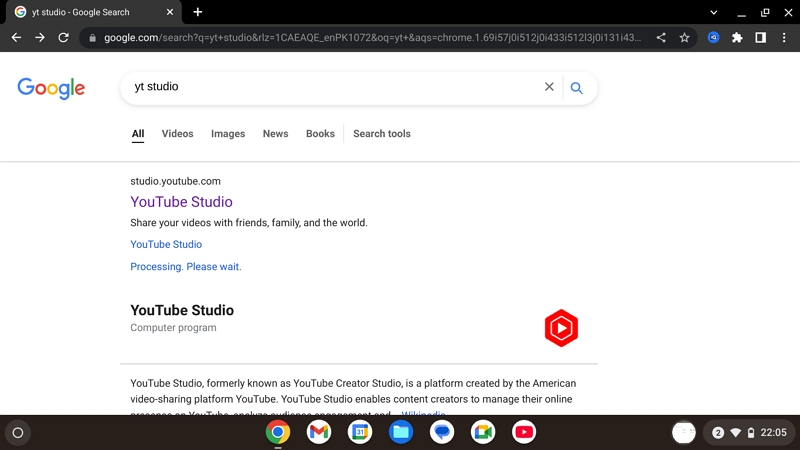This screenshot has width=800, height=450.
Task: Open the purple YouTube Studio result title
Action: click(181, 202)
